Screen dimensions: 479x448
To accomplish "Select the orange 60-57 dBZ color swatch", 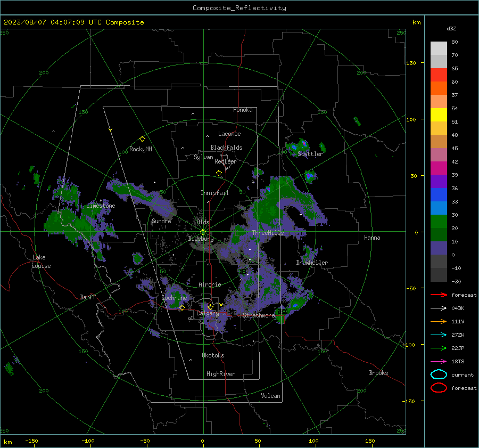I will (x=439, y=88).
